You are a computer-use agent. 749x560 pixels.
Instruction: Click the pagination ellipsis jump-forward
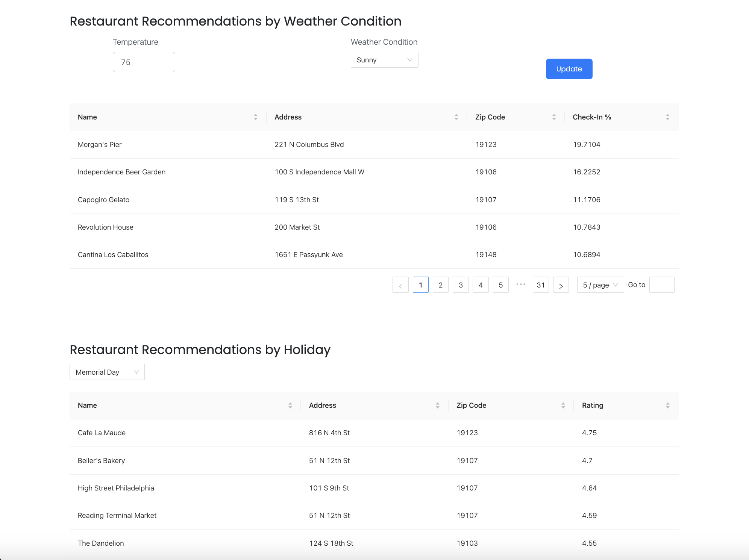[x=521, y=285]
